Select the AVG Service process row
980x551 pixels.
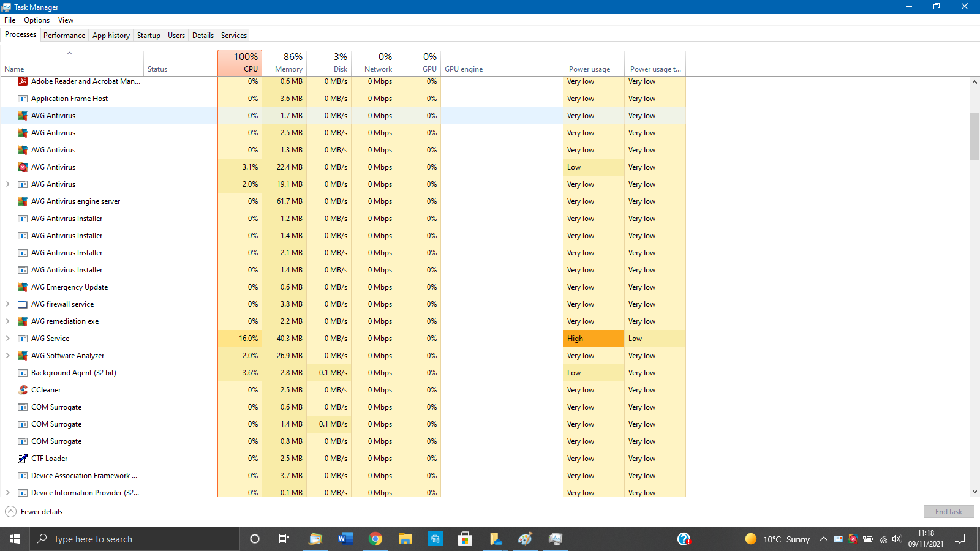(x=343, y=339)
